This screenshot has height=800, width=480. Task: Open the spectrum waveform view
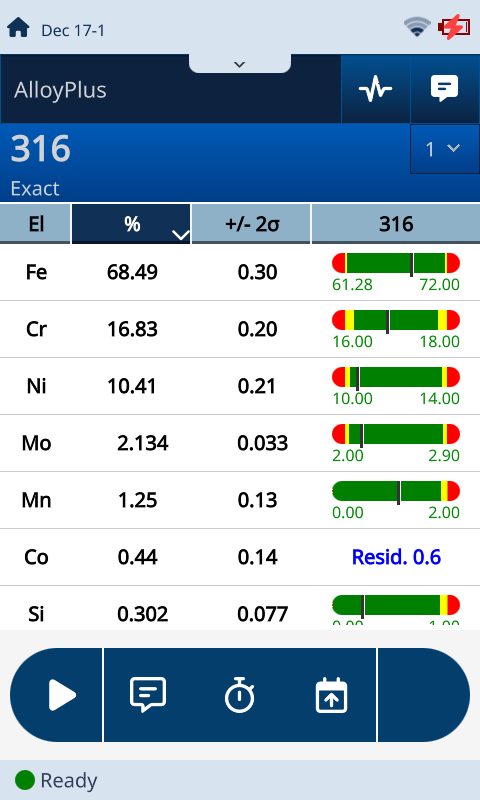point(375,89)
